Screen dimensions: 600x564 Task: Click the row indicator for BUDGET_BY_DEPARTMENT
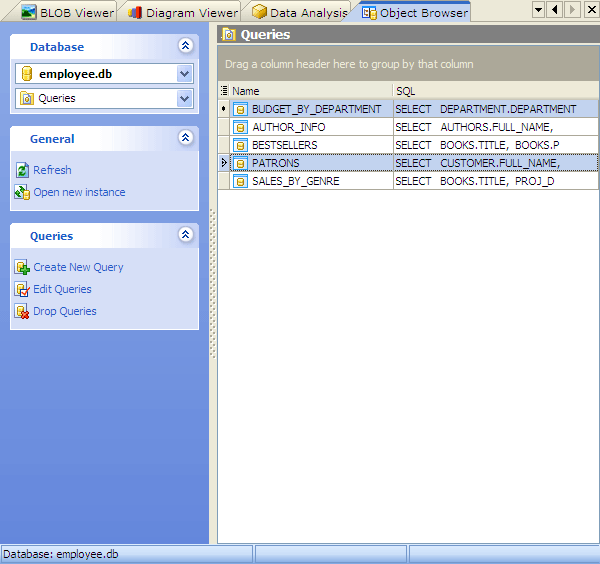(x=224, y=109)
